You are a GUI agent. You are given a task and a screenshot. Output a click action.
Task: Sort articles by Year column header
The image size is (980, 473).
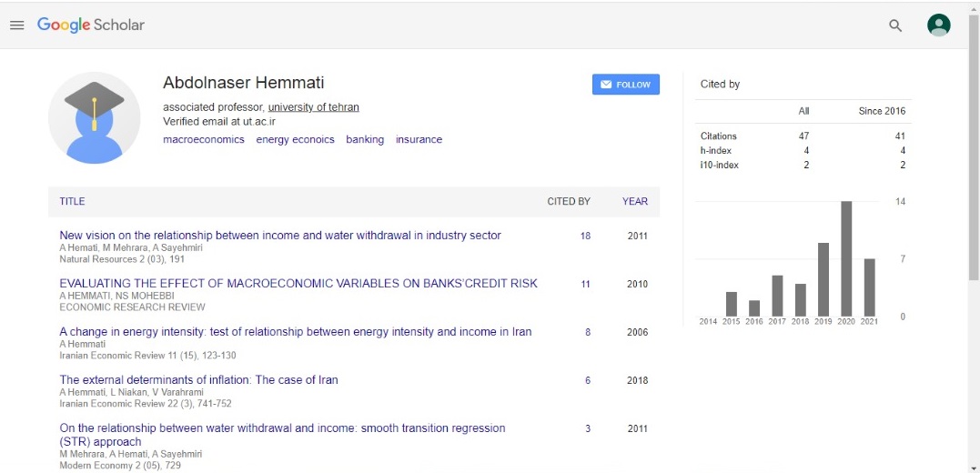click(635, 202)
